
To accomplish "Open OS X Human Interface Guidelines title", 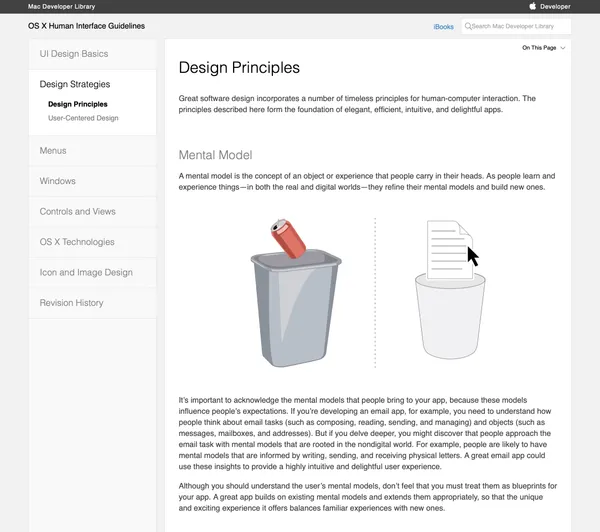I will (86, 26).
